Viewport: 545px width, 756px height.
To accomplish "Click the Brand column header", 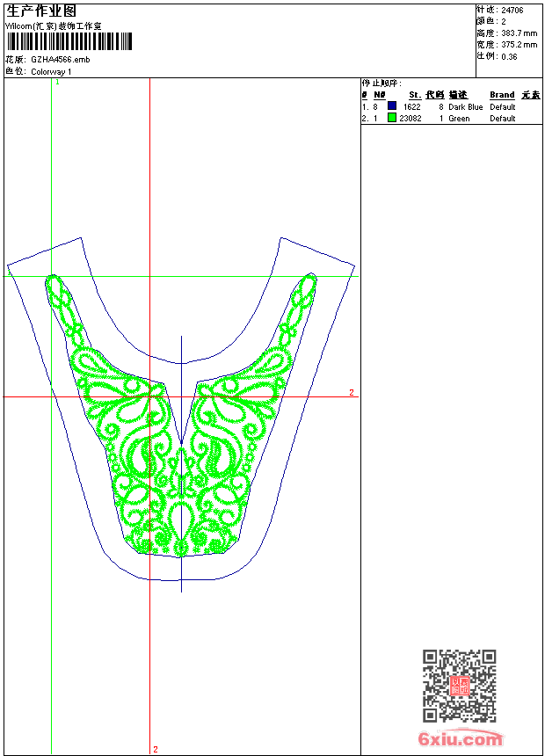I will (502, 95).
